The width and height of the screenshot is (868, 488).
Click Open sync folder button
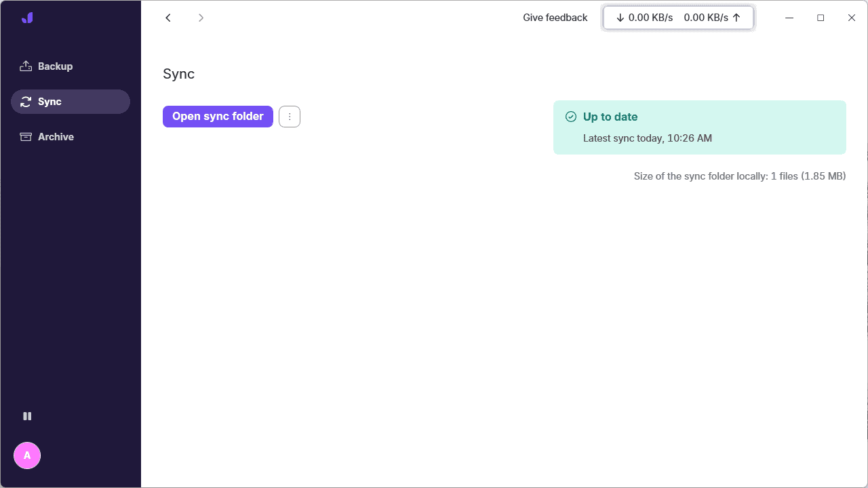tap(218, 117)
